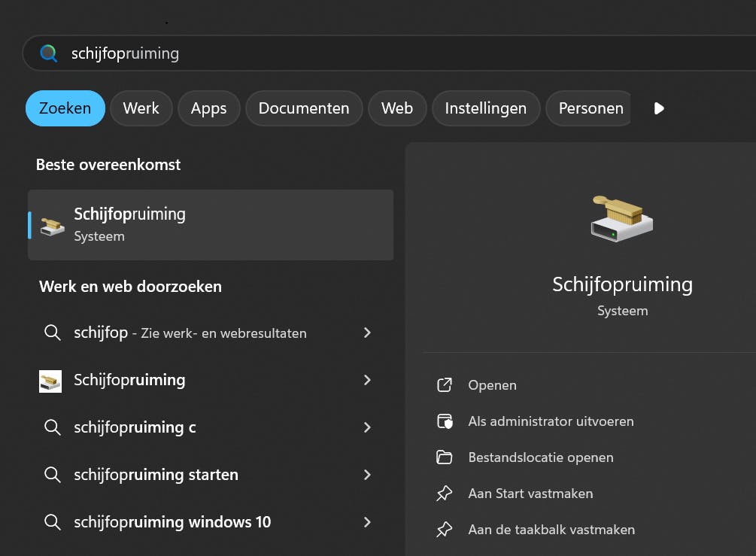Image resolution: width=756 pixels, height=556 pixels.
Task: Run Schijfopruiming via 'Als administrator uitvoeren'
Action: (x=551, y=421)
